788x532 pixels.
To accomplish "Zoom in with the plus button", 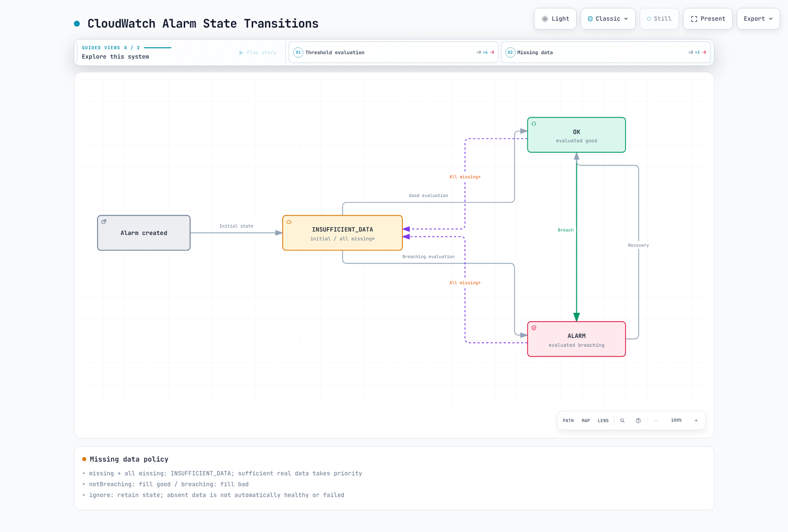I will [696, 421].
